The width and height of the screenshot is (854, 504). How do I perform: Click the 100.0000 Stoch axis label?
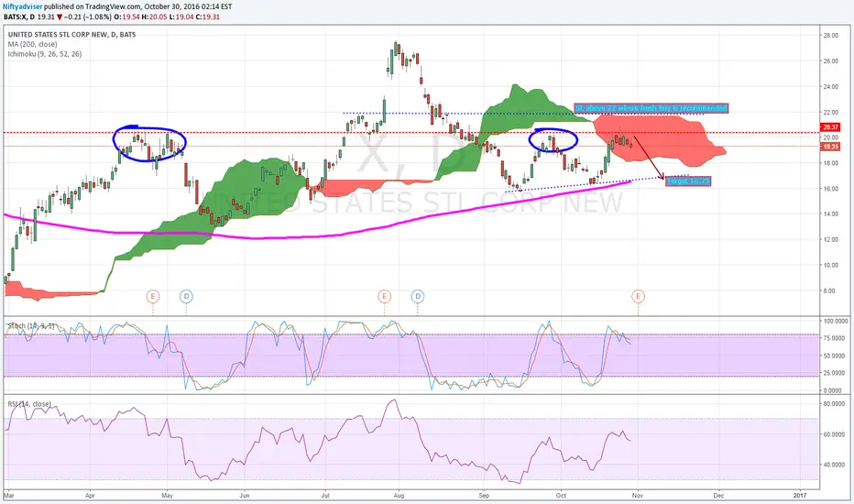coord(836,322)
